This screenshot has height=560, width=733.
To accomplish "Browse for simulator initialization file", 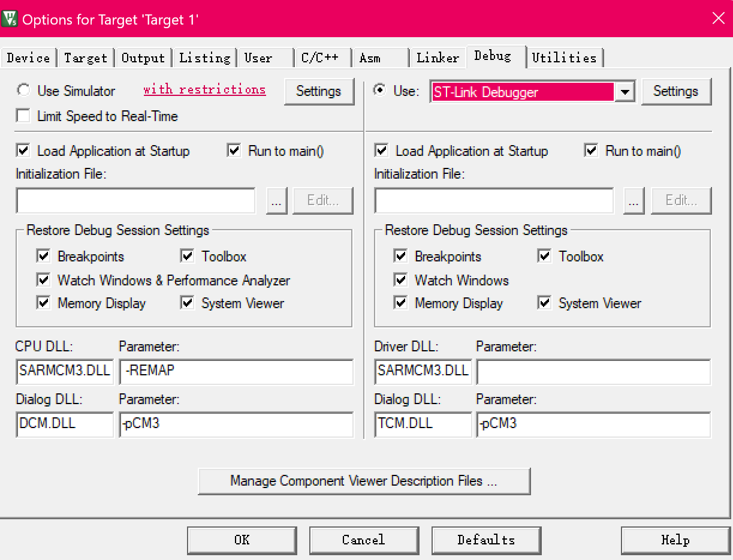I will click(x=276, y=201).
